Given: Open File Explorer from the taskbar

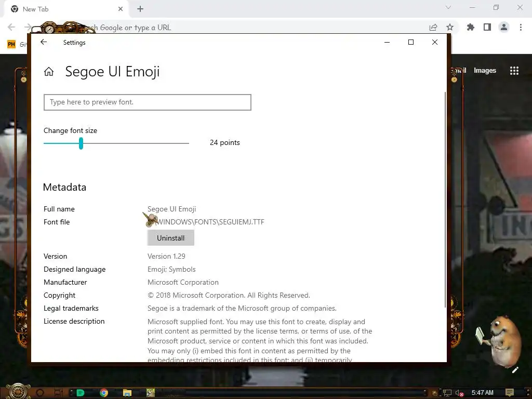Looking at the screenshot, I should pos(127,393).
